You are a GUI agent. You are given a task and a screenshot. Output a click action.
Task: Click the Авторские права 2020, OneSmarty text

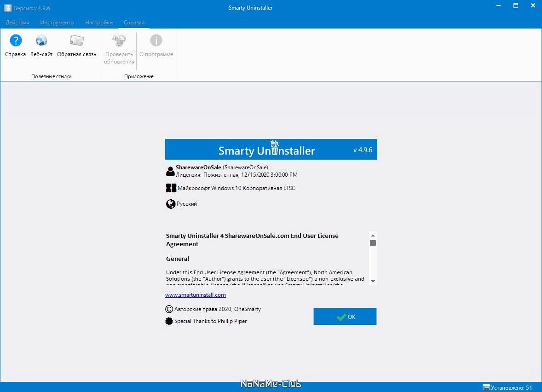pyautogui.click(x=218, y=309)
